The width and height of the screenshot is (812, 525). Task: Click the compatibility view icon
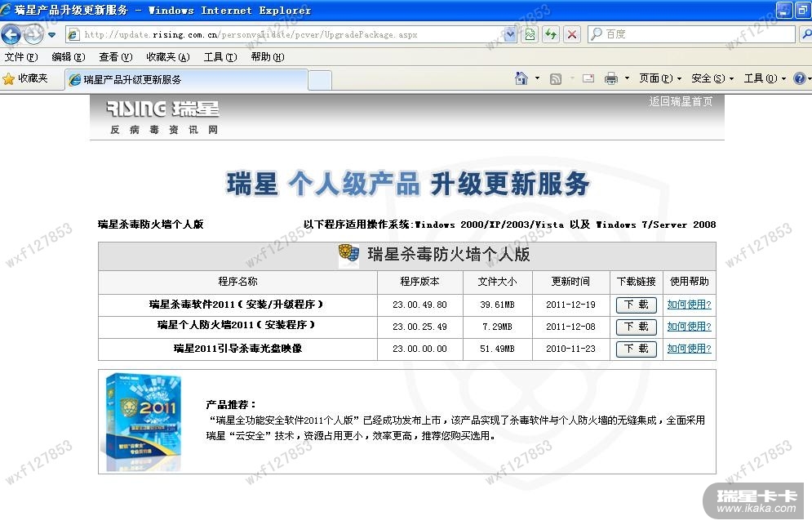click(530, 35)
